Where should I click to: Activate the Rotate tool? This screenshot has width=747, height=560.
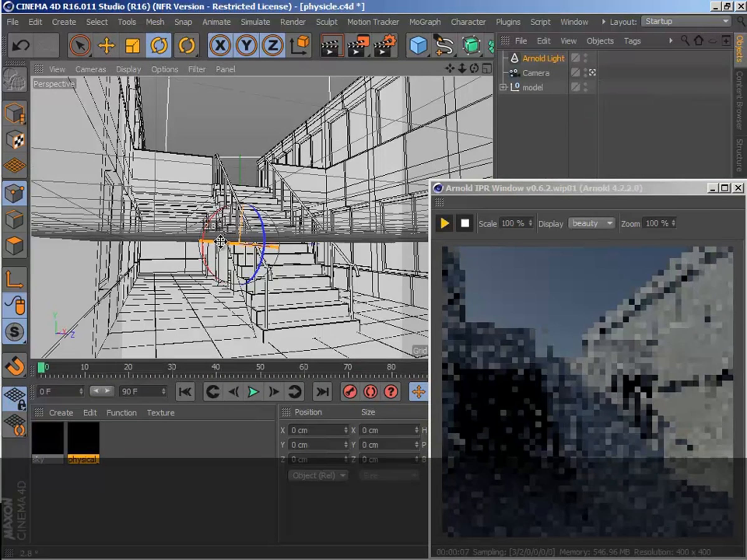point(159,45)
